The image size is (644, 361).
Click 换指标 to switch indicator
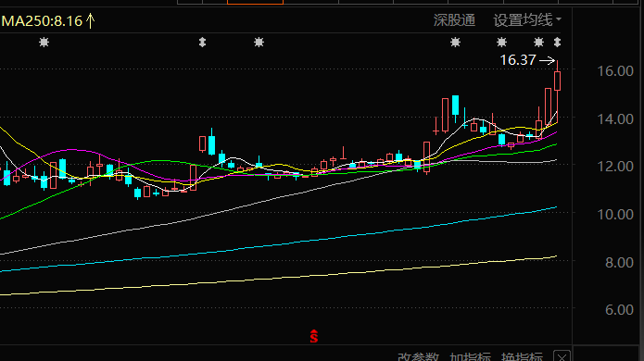(522, 356)
